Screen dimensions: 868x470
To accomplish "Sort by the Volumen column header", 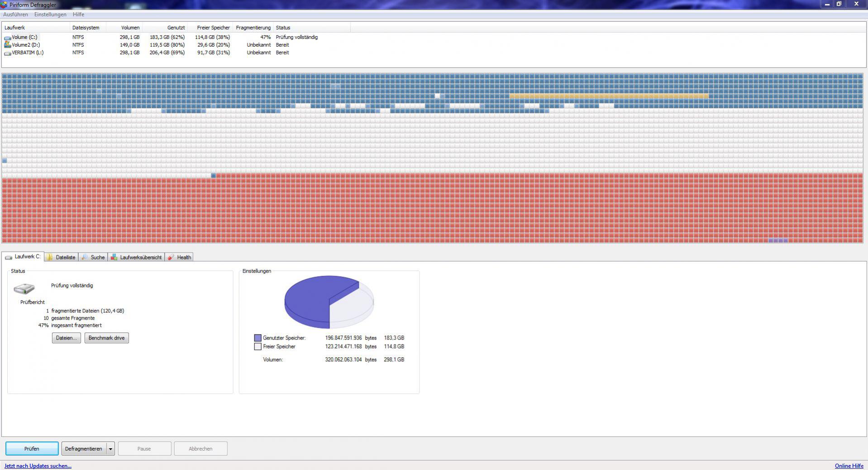I will [124, 28].
